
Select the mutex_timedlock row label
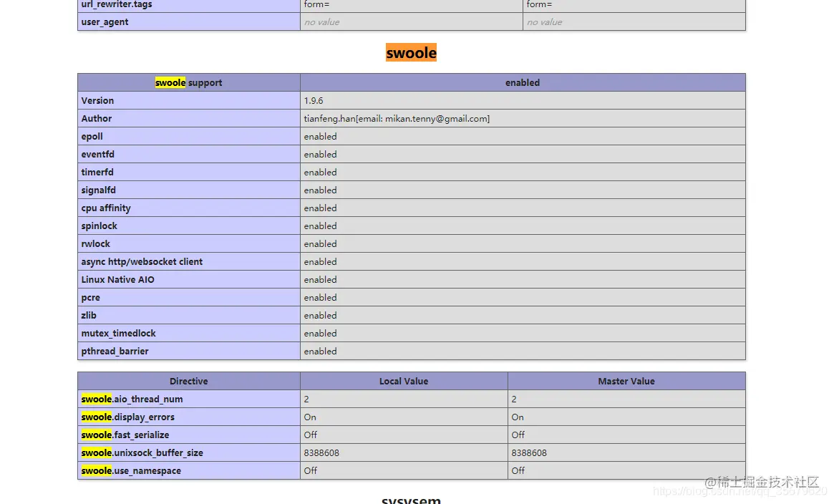(x=119, y=334)
